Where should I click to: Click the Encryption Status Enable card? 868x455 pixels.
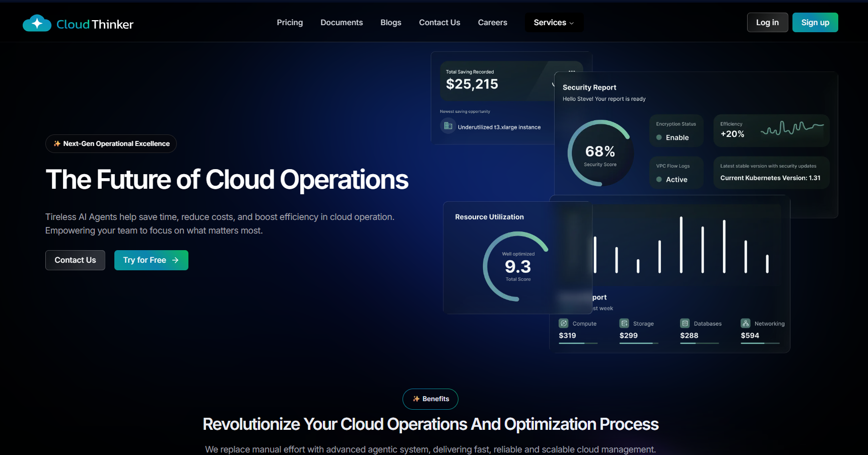(x=676, y=131)
